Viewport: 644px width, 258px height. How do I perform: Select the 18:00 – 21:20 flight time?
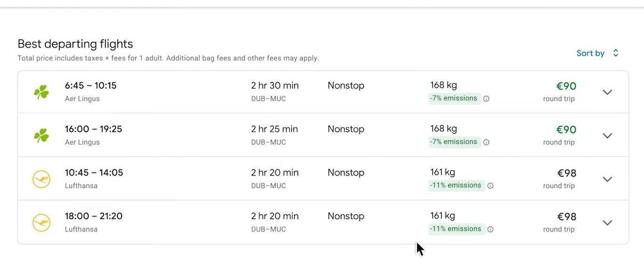pyautogui.click(x=93, y=216)
